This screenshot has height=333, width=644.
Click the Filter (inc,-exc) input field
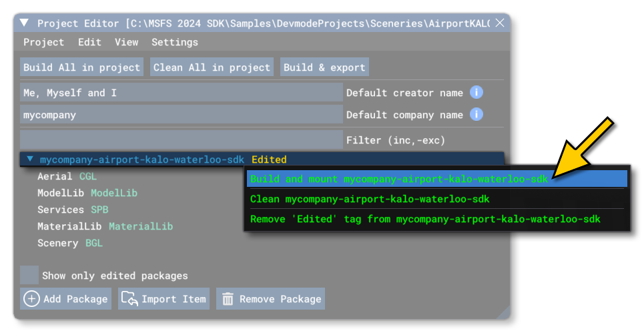tap(182, 140)
